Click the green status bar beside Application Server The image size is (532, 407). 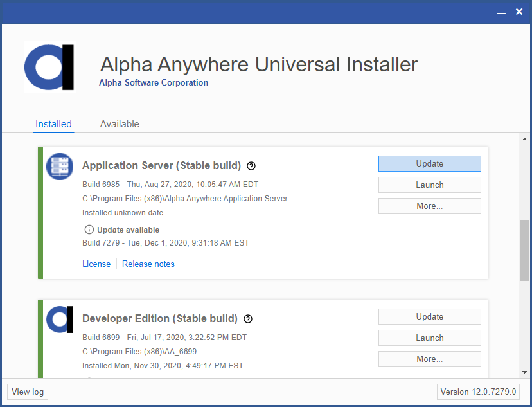[x=40, y=212]
